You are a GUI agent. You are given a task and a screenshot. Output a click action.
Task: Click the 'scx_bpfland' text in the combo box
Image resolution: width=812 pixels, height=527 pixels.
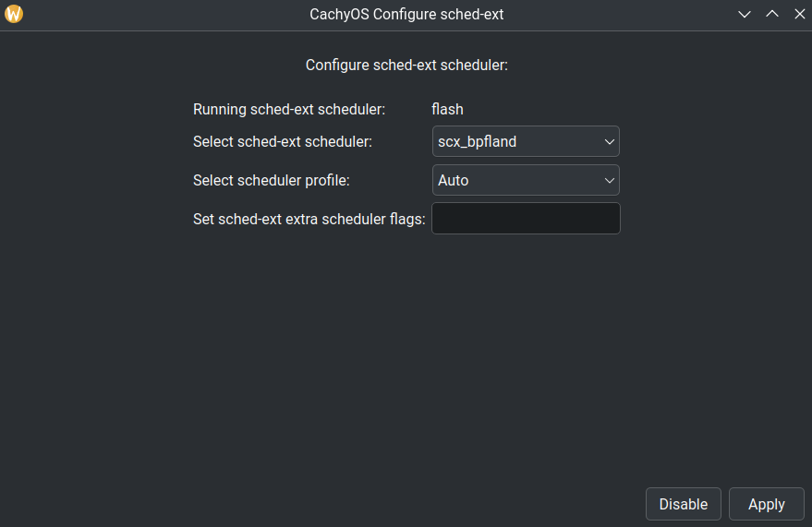click(x=477, y=141)
